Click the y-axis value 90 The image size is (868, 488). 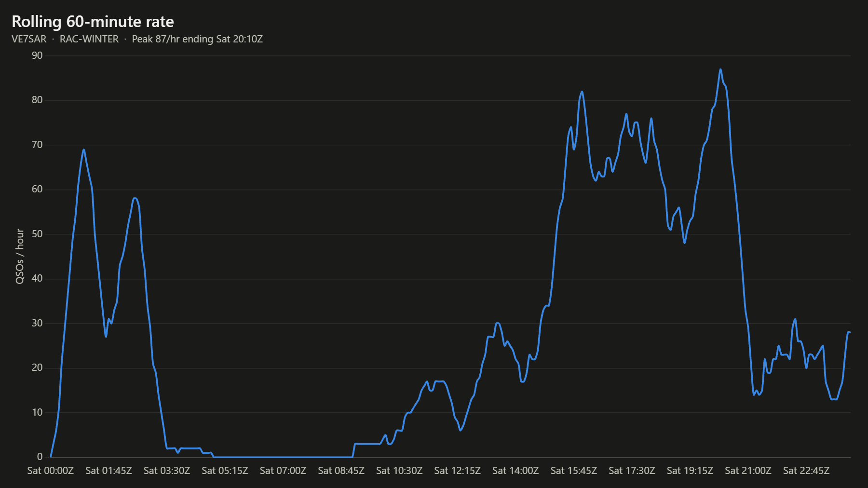click(37, 55)
